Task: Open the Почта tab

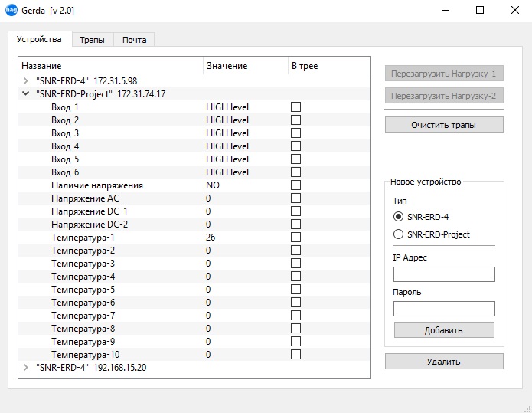Action: (x=135, y=39)
